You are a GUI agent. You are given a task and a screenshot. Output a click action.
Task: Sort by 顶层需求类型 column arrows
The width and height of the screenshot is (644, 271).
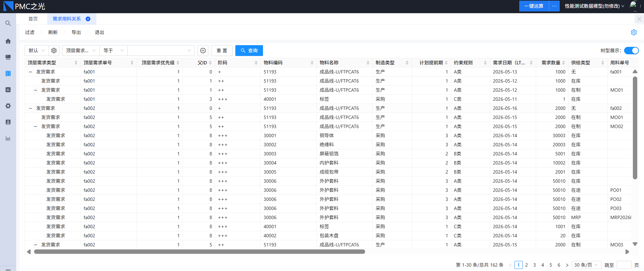[76, 63]
